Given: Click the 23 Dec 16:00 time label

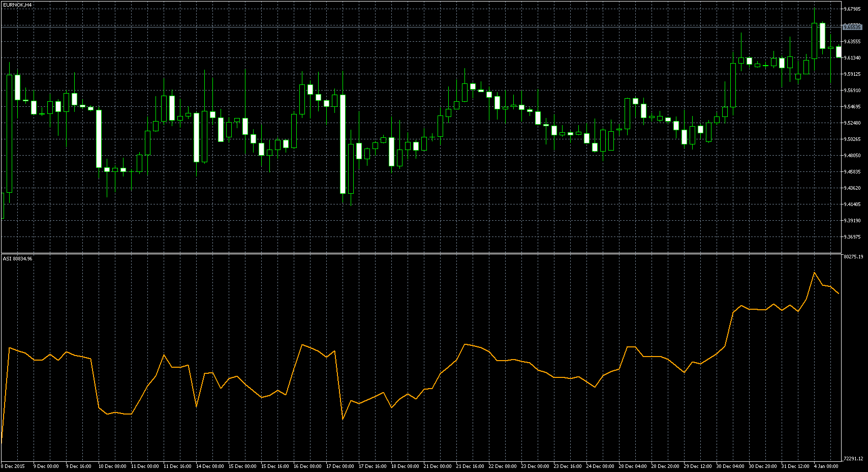Looking at the screenshot, I should [x=568, y=466].
